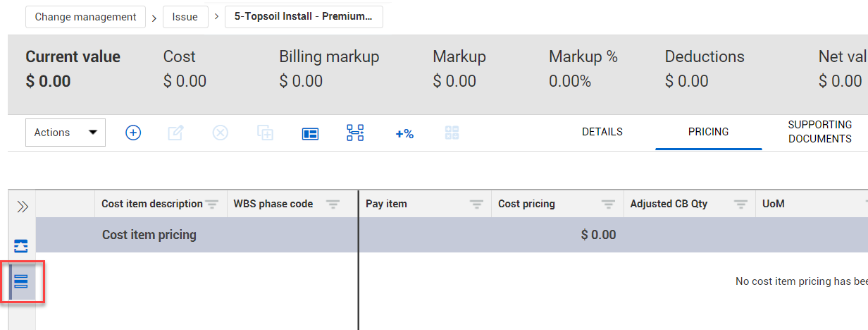Click the delete (X circle) icon
The width and height of the screenshot is (868, 330).
(221, 133)
